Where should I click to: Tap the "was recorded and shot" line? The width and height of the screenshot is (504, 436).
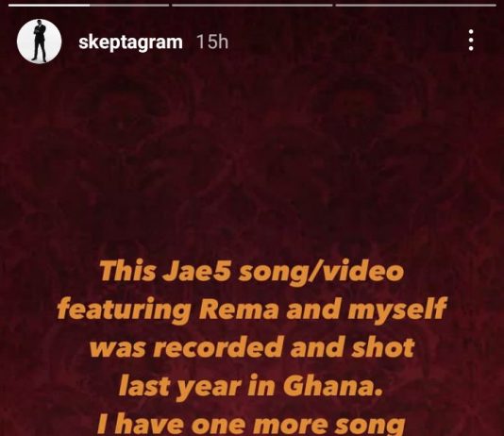click(x=252, y=347)
